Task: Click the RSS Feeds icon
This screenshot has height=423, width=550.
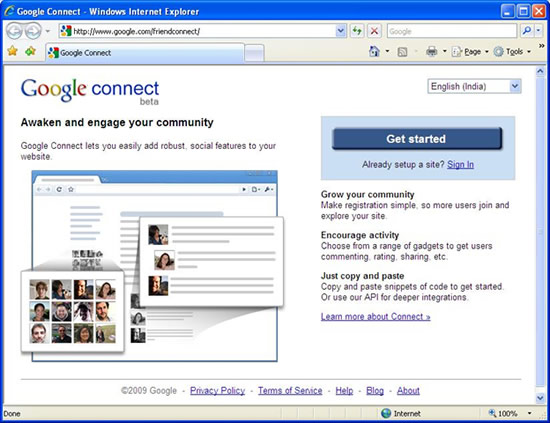Action: pyautogui.click(x=402, y=52)
